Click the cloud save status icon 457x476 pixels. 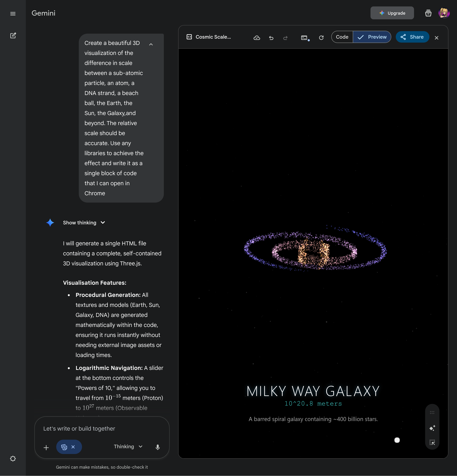[257, 38]
